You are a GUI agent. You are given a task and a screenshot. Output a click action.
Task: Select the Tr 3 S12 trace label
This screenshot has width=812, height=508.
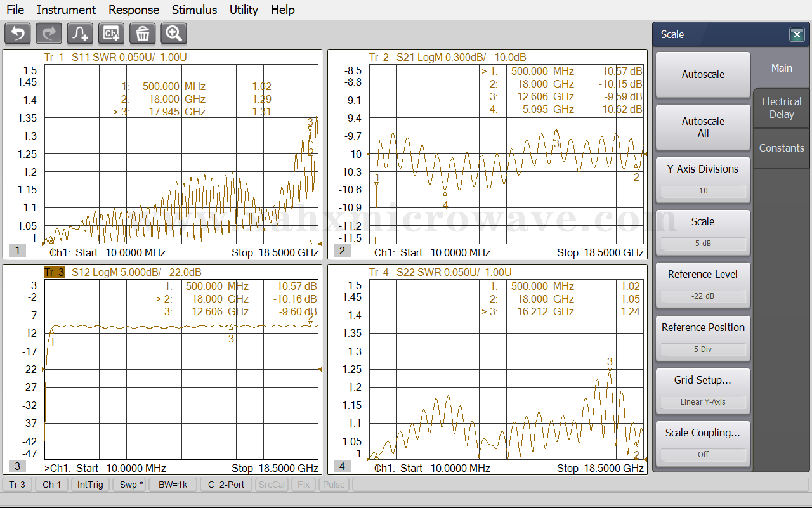[x=55, y=272]
